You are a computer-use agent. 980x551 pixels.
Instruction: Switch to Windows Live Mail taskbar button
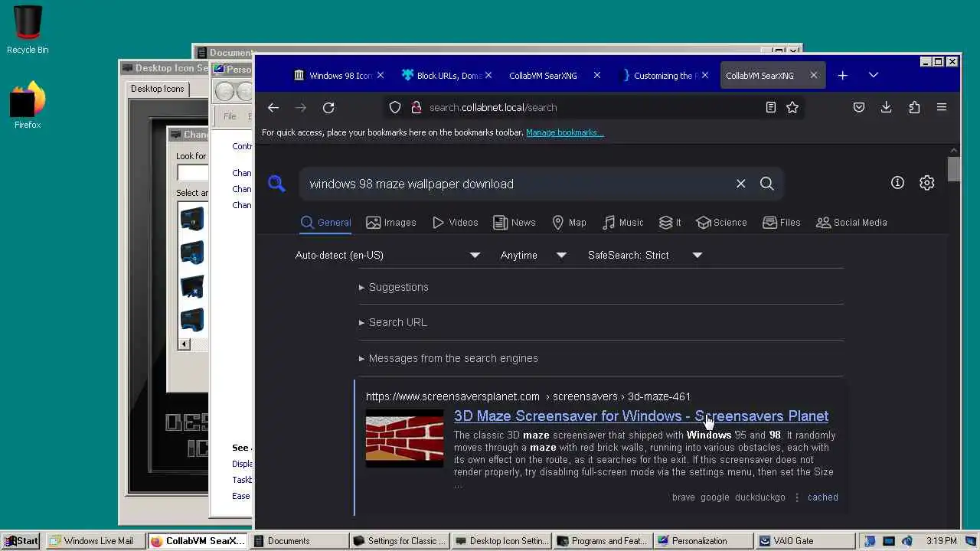click(x=95, y=541)
